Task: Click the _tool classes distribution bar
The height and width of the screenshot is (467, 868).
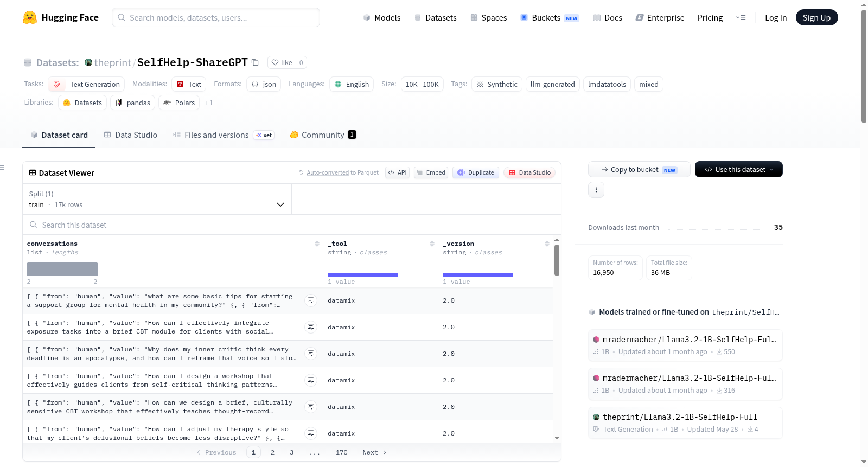Action: click(363, 275)
